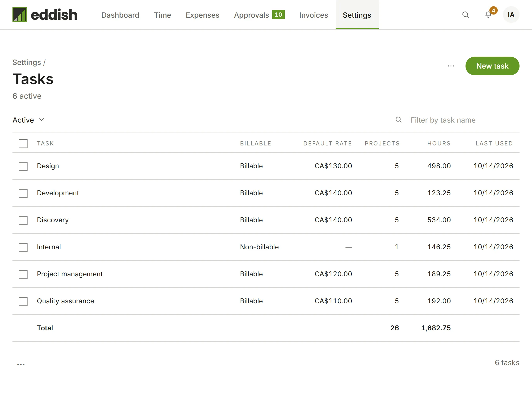Sort by the LAST USED column header
The width and height of the screenshot is (532, 401).
(x=494, y=143)
